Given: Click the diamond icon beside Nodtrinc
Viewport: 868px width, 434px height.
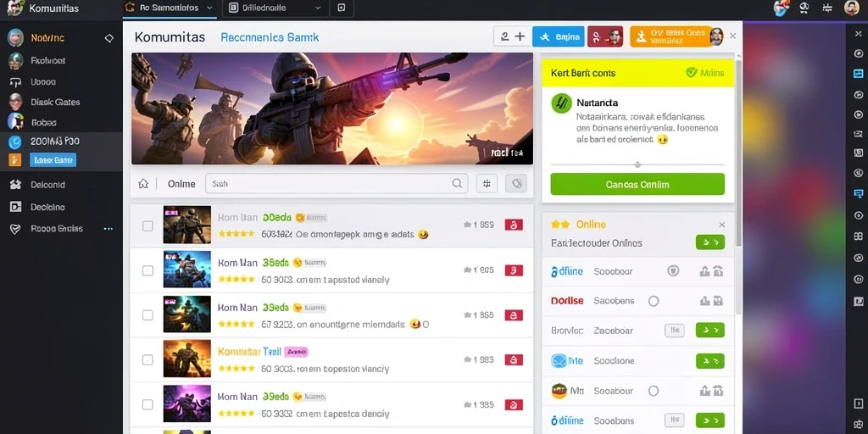Looking at the screenshot, I should (x=109, y=38).
